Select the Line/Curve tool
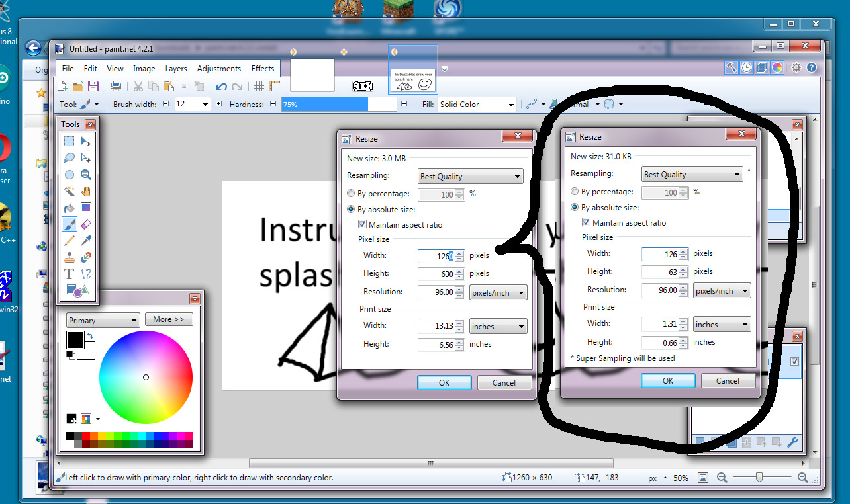The image size is (850, 504). (86, 274)
